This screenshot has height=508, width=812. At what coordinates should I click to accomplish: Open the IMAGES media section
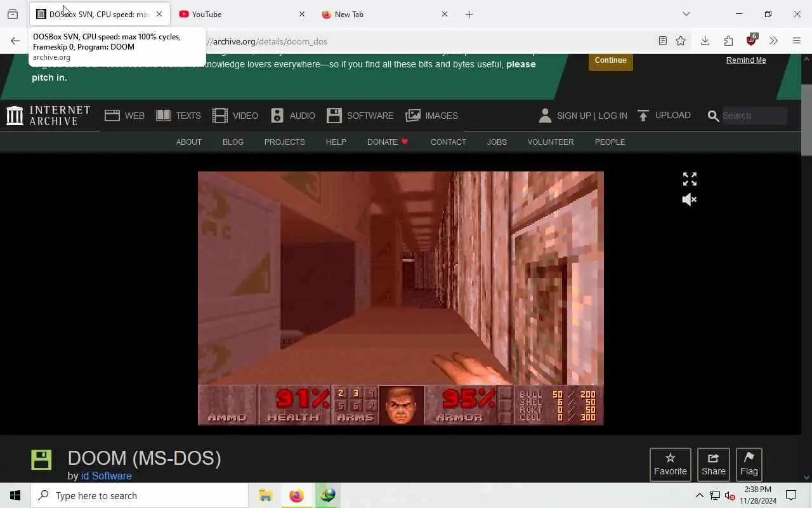pos(431,116)
